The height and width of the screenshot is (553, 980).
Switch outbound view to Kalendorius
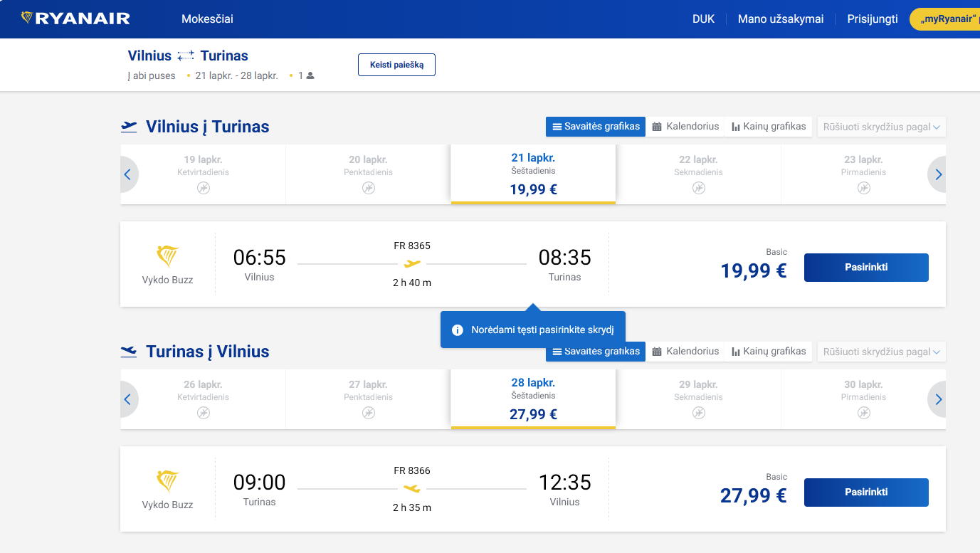point(685,127)
